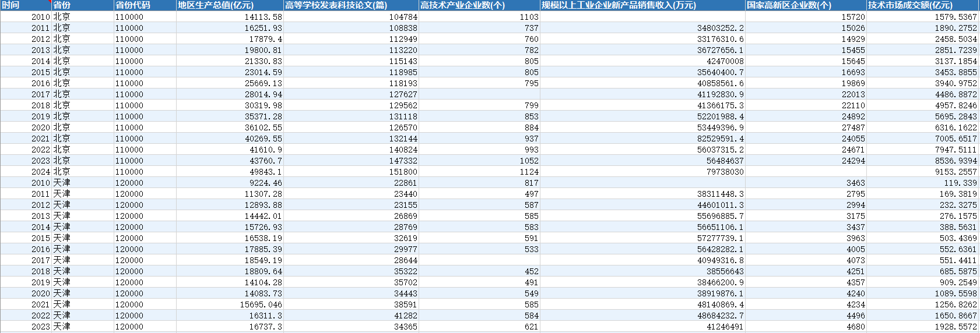Screen dimensions: 980x333
Task: Select the cell with value 9153.2557
Action: pos(923,172)
